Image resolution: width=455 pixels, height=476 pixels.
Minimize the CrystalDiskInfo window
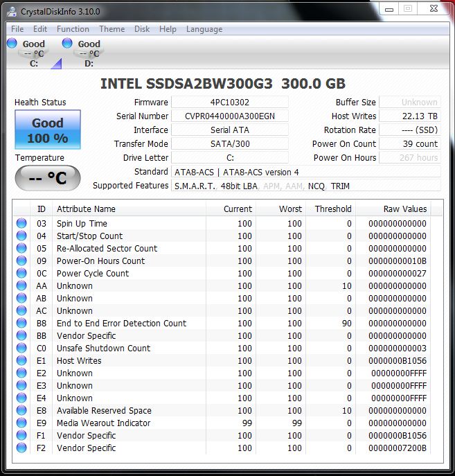pyautogui.click(x=389, y=9)
